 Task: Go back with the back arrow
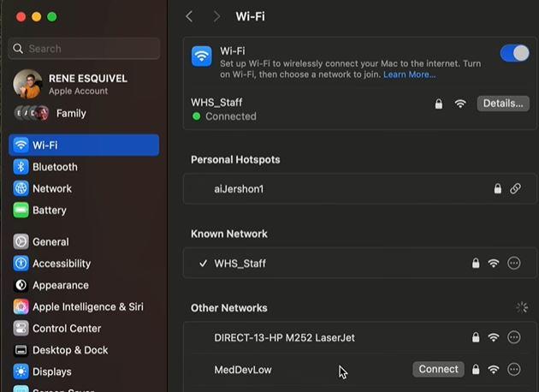(189, 16)
